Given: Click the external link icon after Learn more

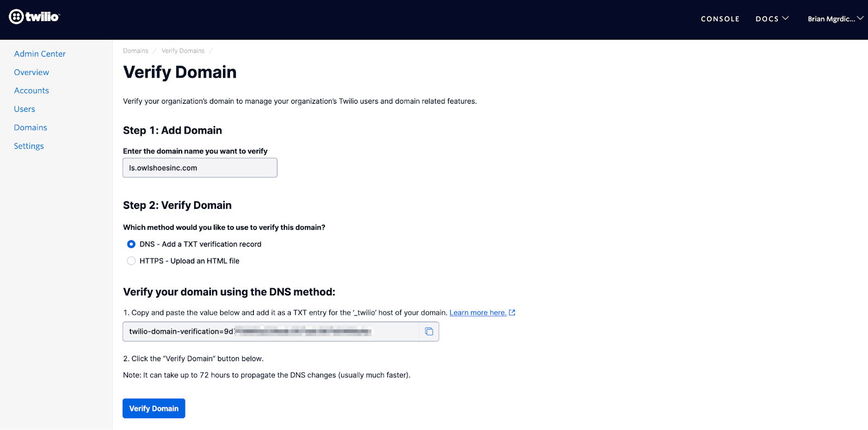Looking at the screenshot, I should tap(512, 313).
